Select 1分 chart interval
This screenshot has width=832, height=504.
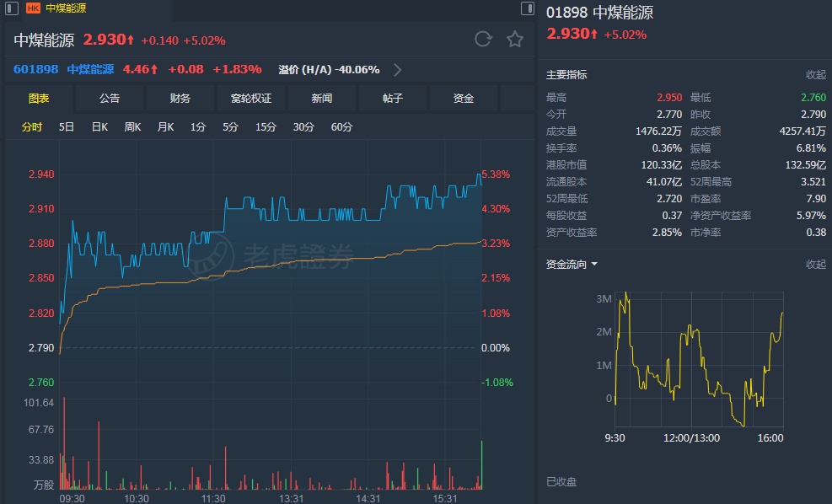pyautogui.click(x=198, y=126)
